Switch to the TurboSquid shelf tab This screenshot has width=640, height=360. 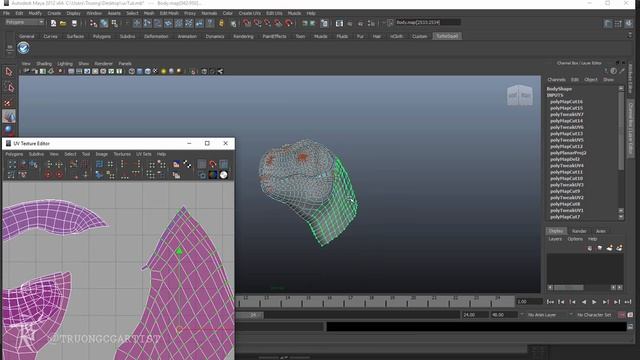tap(447, 36)
